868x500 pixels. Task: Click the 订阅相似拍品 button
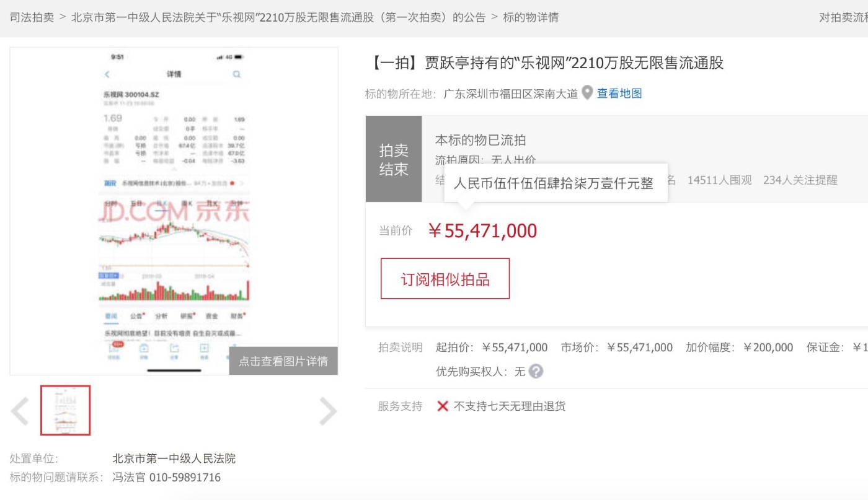(x=445, y=279)
